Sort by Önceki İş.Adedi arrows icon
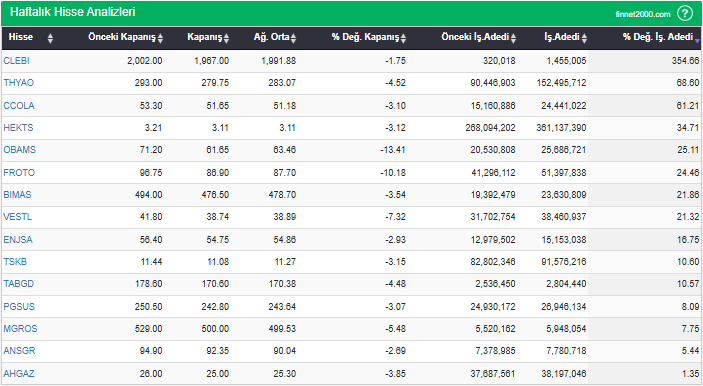Viewport: 703px width, 386px height. (x=513, y=39)
